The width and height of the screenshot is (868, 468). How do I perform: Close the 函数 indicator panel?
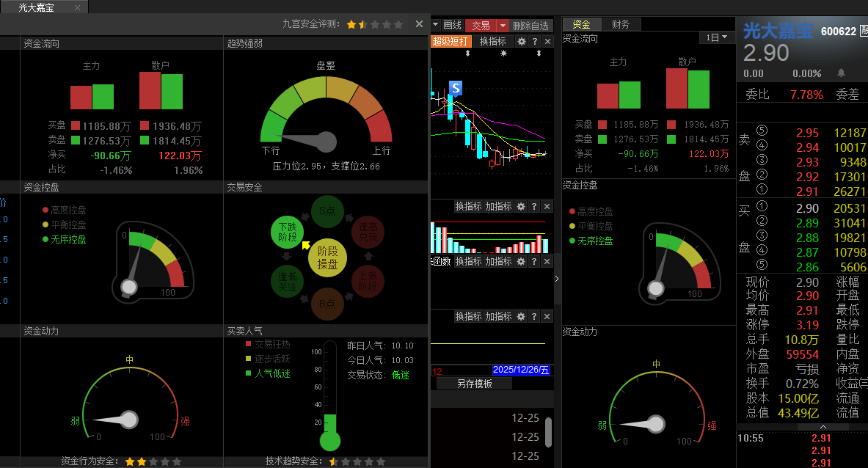[547, 261]
